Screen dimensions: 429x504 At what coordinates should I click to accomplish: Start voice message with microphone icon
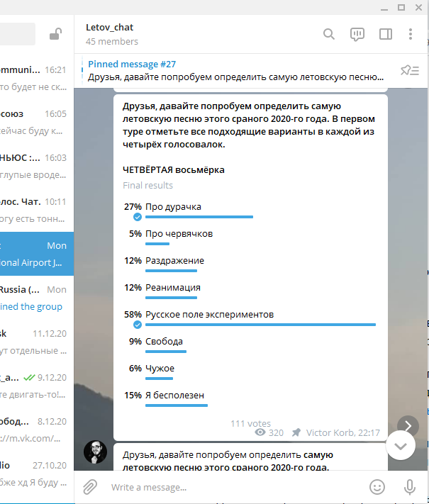click(409, 487)
